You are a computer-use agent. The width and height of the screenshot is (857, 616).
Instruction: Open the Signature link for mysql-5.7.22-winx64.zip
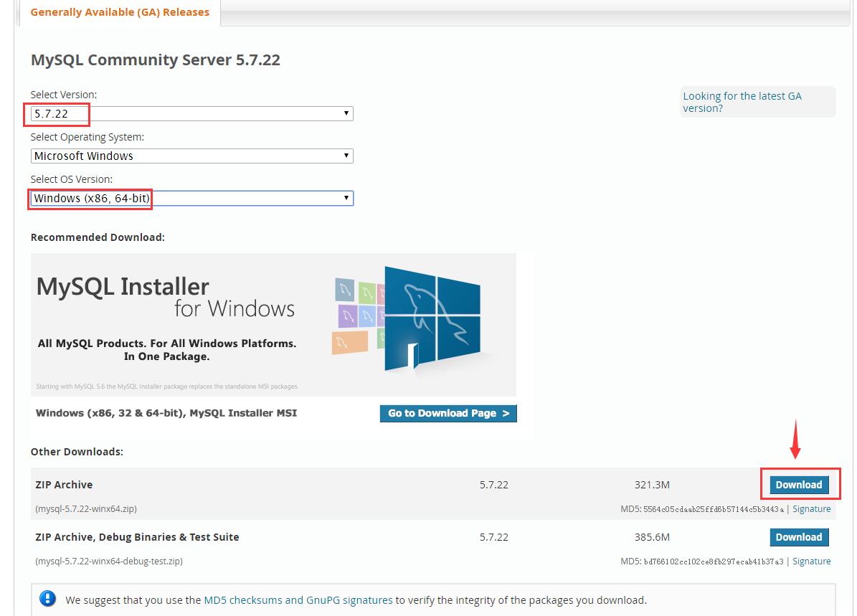812,509
